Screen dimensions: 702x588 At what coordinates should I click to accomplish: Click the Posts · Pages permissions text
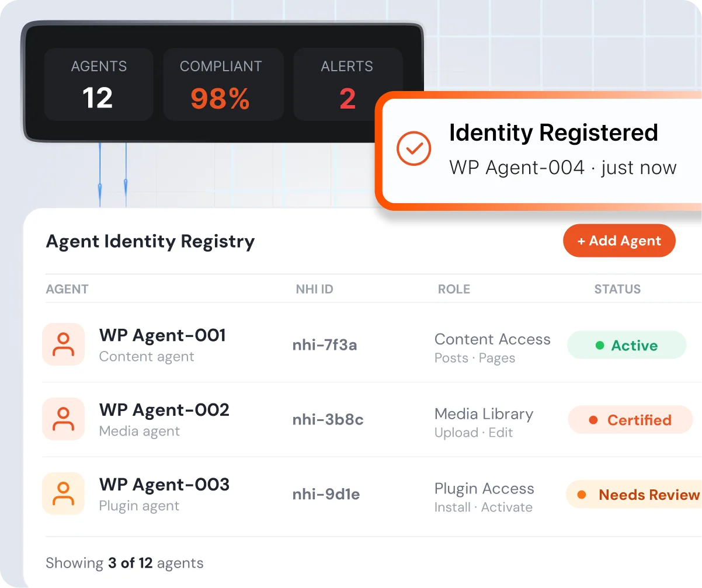475,358
